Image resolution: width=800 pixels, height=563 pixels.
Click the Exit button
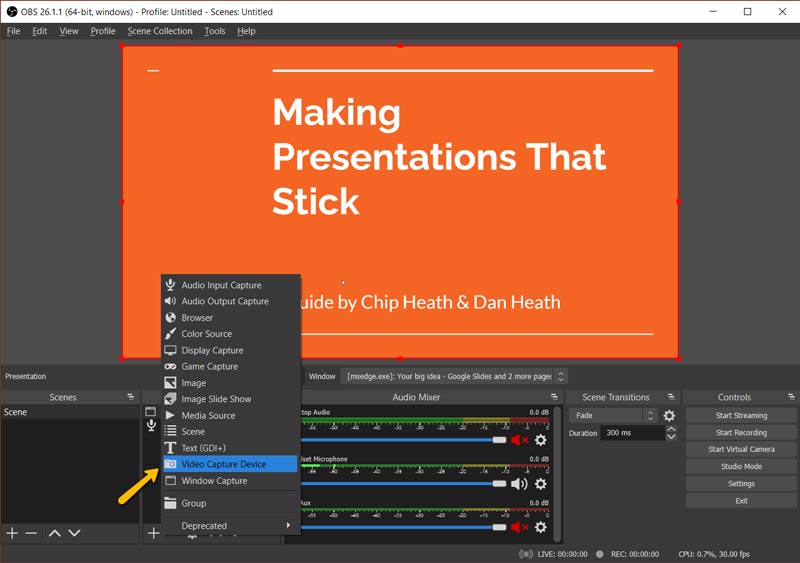[x=741, y=501]
